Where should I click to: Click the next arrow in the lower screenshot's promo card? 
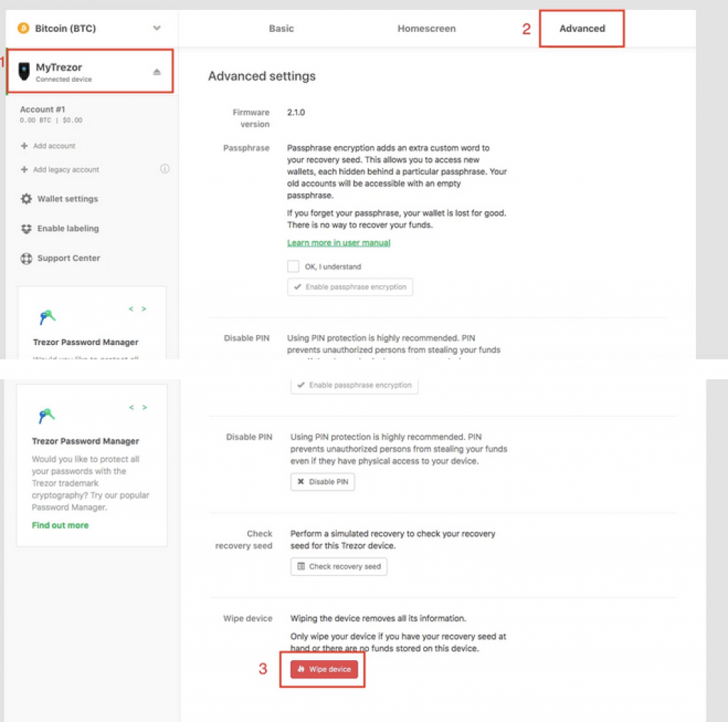[145, 408]
